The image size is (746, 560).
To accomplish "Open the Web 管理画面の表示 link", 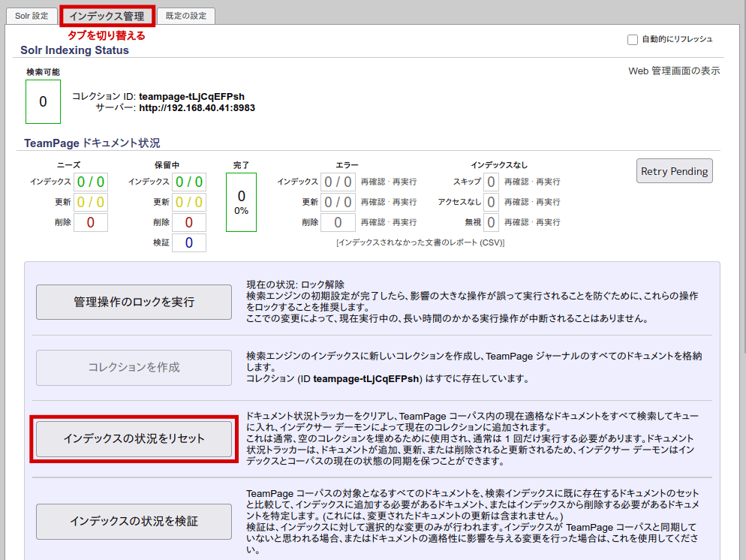I will 674,71.
